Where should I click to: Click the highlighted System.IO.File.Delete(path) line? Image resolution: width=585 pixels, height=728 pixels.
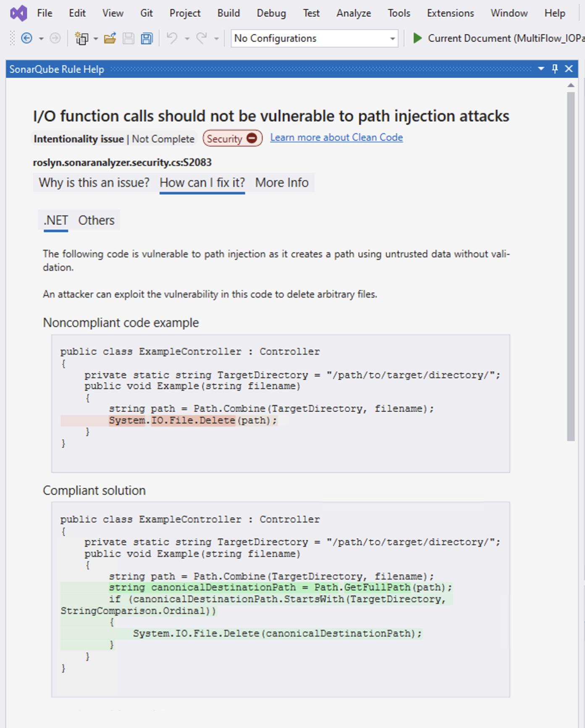point(193,420)
